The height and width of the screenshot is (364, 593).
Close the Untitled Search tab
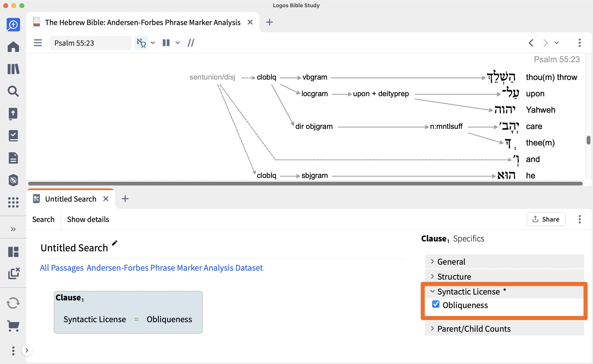point(106,199)
